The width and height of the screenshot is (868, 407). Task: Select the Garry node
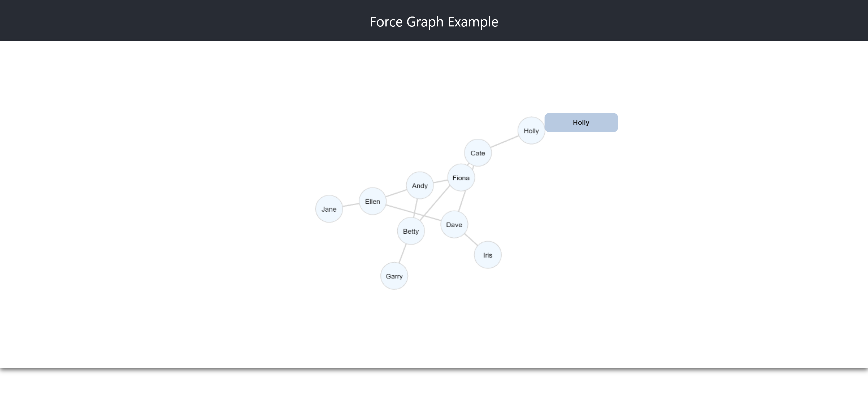[394, 276]
